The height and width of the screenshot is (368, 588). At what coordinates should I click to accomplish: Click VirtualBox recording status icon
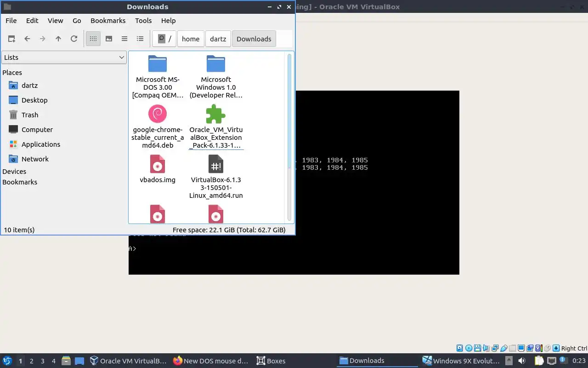pyautogui.click(x=530, y=348)
